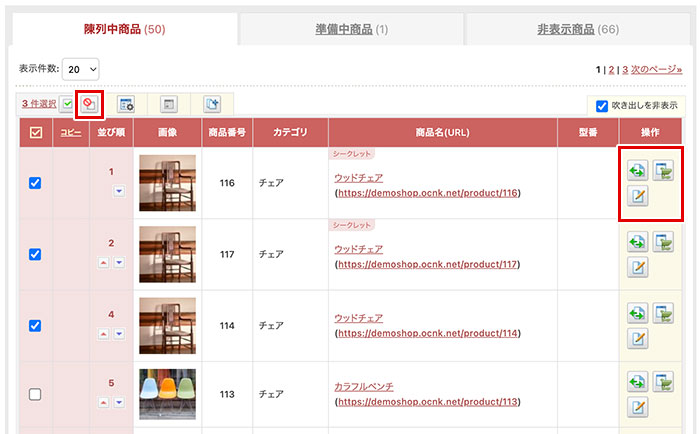
Task: Click the colorful bench product thumbnail
Action: point(167,393)
